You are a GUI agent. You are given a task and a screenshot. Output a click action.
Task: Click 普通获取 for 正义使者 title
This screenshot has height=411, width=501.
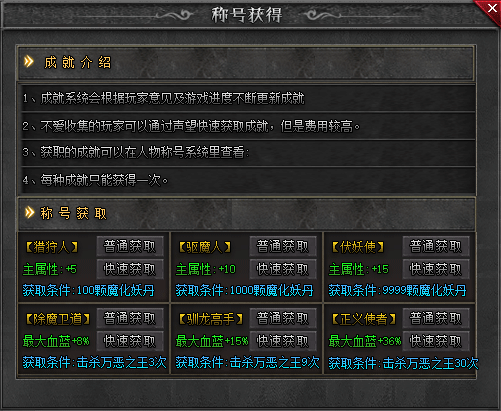pyautogui.click(x=436, y=319)
